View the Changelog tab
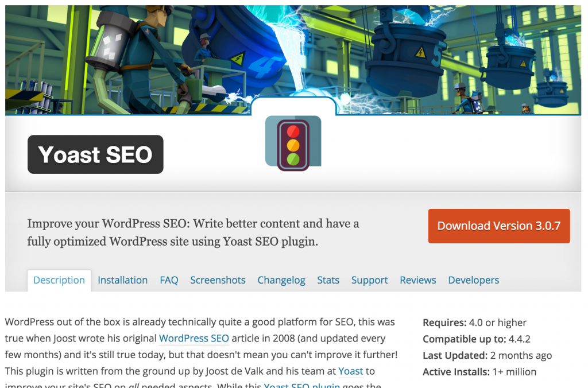Image resolution: width=588 pixels, height=388 pixels. point(281,281)
